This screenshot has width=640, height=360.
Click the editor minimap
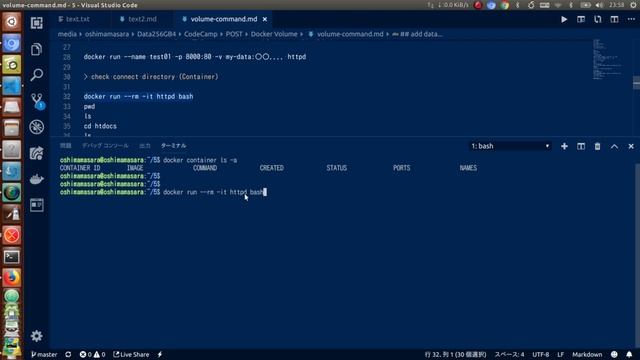607,59
